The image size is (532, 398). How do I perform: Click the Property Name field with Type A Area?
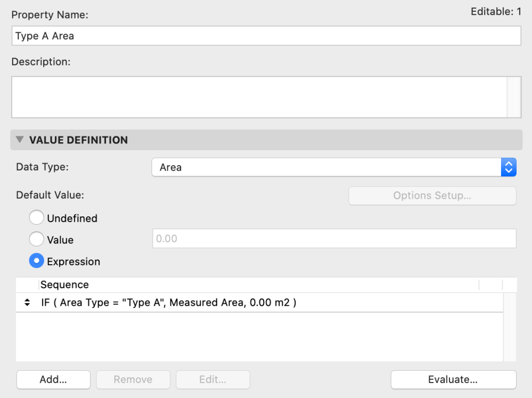pyautogui.click(x=266, y=36)
